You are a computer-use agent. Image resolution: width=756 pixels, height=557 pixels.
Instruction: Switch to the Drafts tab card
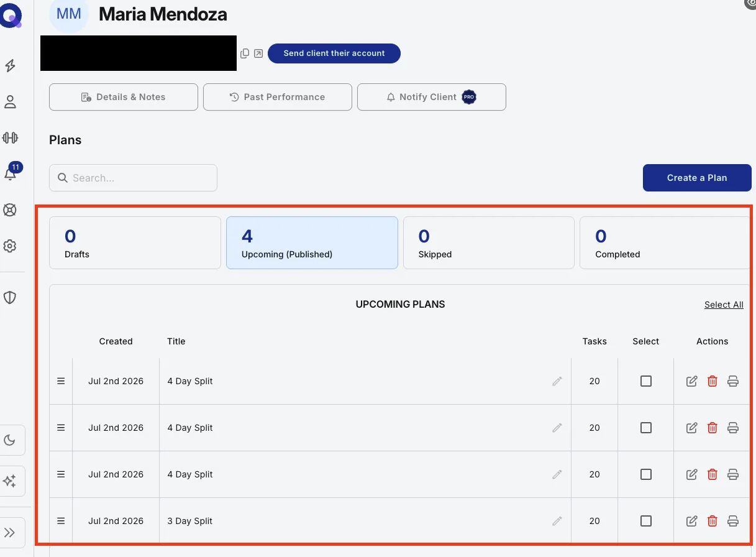[x=135, y=242]
